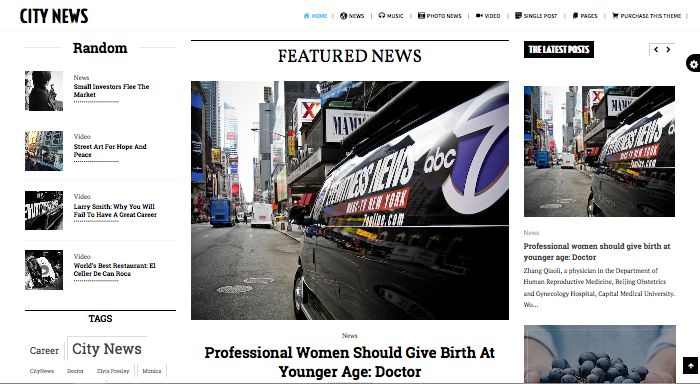Viewport: 700px width, 384px height.
Task: Select the large City News tag
Action: (x=107, y=349)
